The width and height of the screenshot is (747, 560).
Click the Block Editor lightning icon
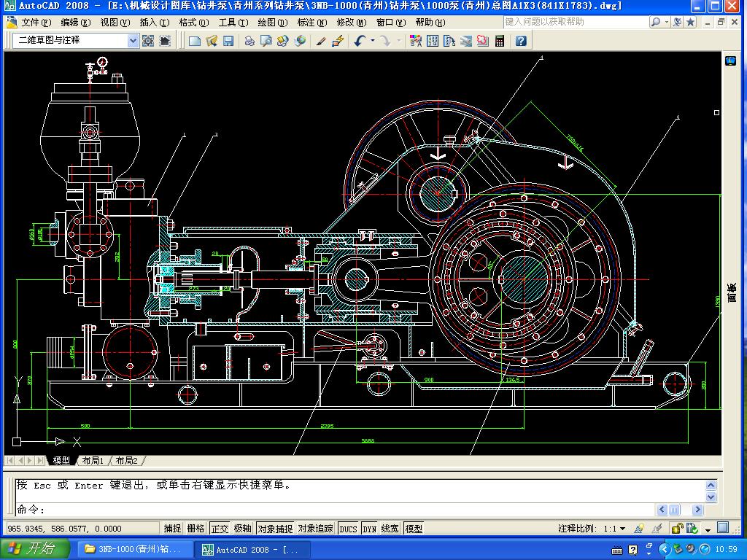[x=338, y=41]
